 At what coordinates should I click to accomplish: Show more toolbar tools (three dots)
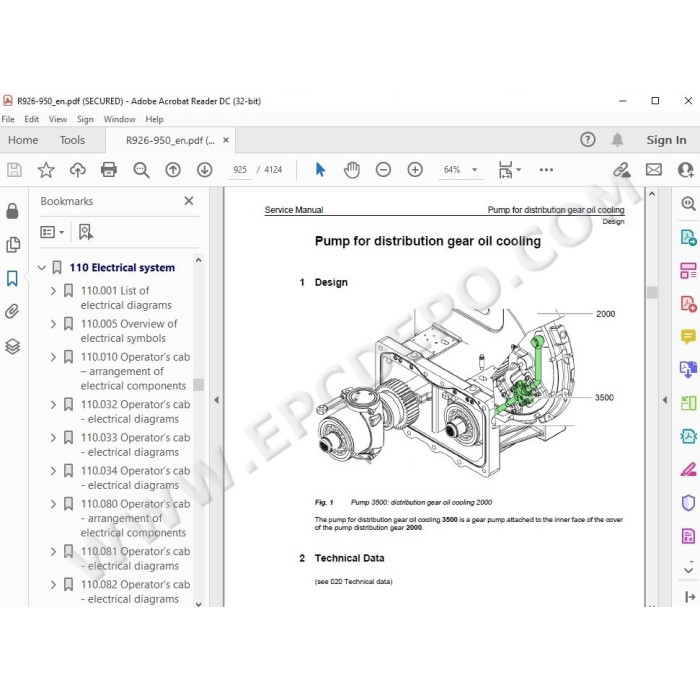(x=546, y=170)
